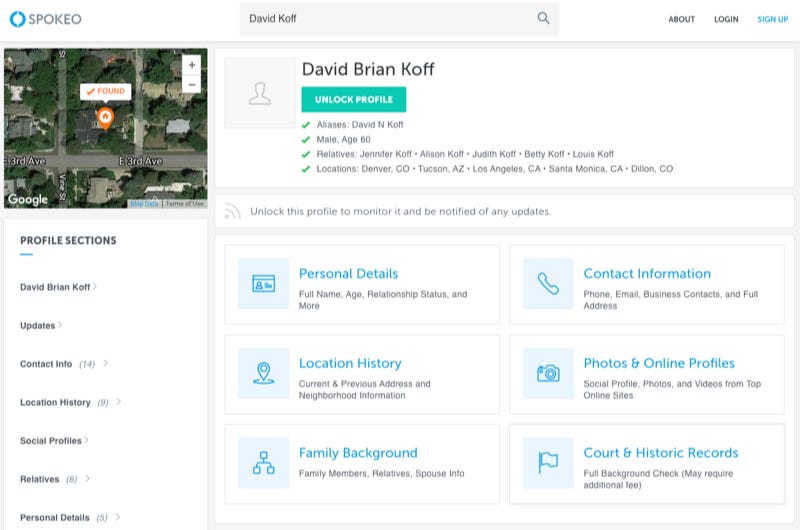Click the camera icon for Photos
The width and height of the screenshot is (800, 530).
pyautogui.click(x=548, y=373)
